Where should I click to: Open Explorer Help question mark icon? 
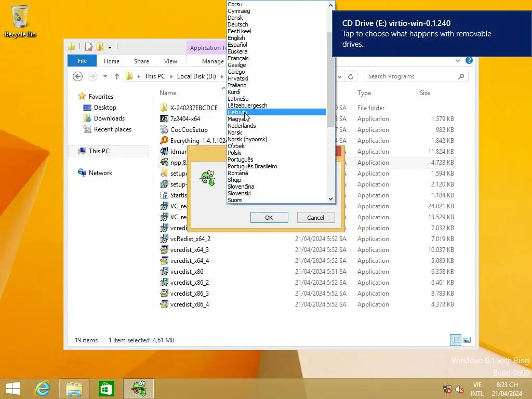469,60
